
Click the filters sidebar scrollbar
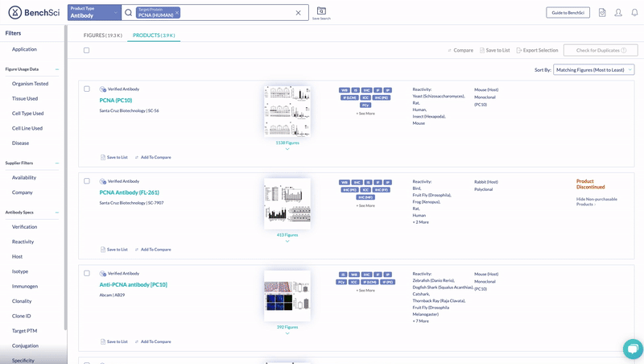(65, 176)
